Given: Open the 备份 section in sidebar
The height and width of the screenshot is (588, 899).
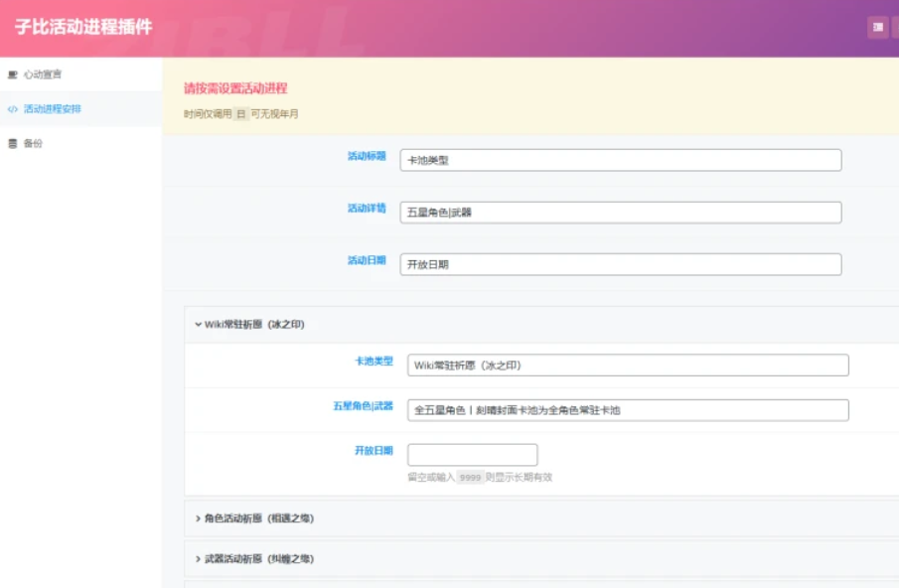Looking at the screenshot, I should pyautogui.click(x=33, y=143).
